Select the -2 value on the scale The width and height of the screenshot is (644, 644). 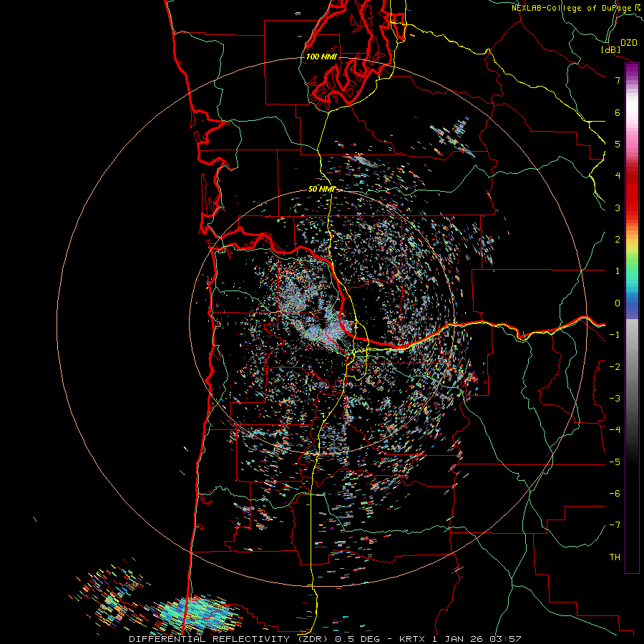pos(615,367)
